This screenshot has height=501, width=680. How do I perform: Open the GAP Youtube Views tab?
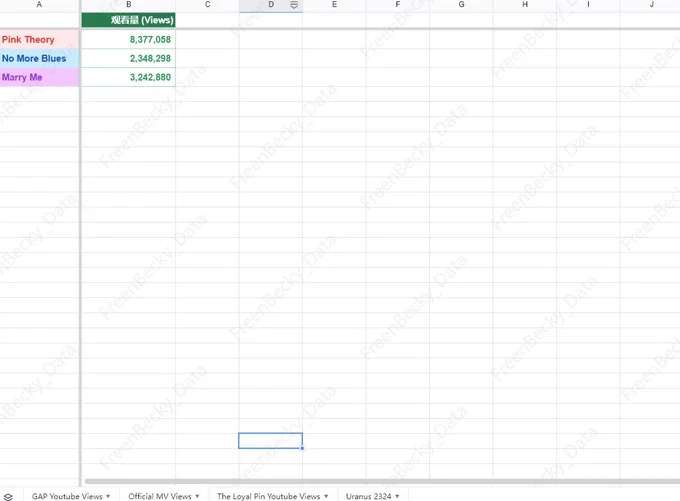tap(67, 496)
